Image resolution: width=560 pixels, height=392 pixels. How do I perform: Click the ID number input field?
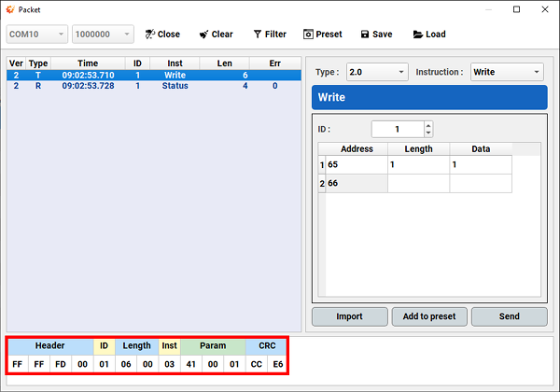[x=396, y=130]
